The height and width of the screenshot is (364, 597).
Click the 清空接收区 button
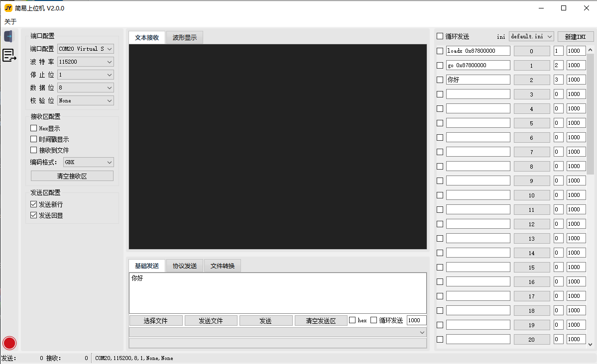(x=72, y=176)
